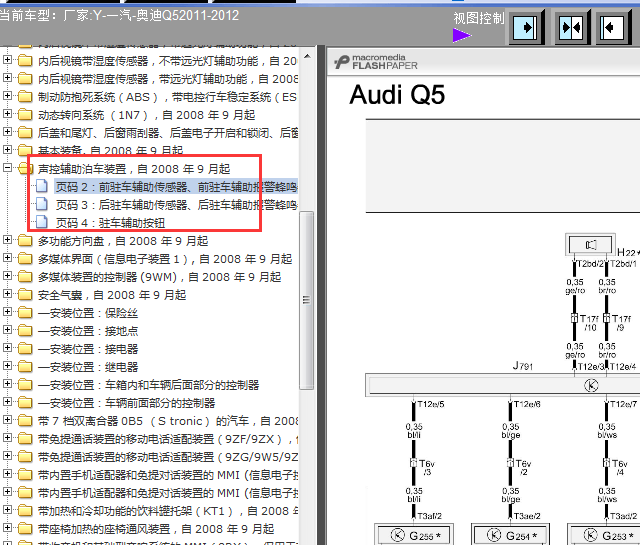Image resolution: width=640 pixels, height=545 pixels.
Task: Select 带座椅加热的座椅通风装置 entry
Action: click(x=156, y=529)
